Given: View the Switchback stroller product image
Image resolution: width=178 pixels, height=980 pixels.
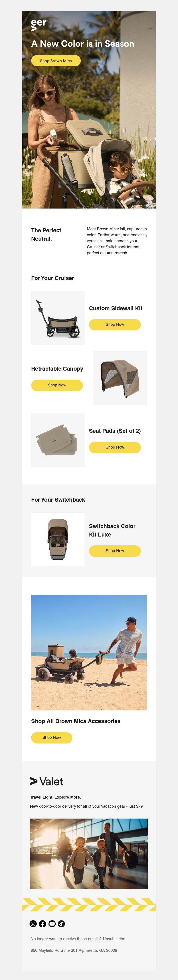Looking at the screenshot, I should [58, 539].
